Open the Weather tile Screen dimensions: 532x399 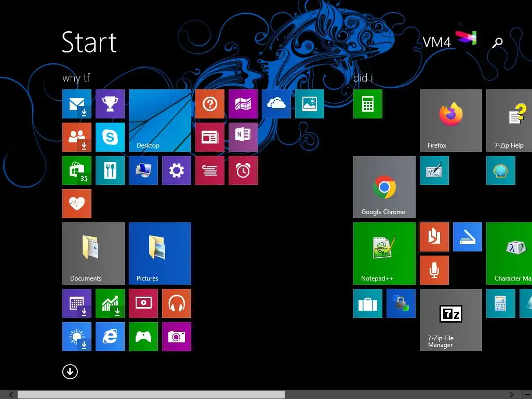click(x=77, y=337)
